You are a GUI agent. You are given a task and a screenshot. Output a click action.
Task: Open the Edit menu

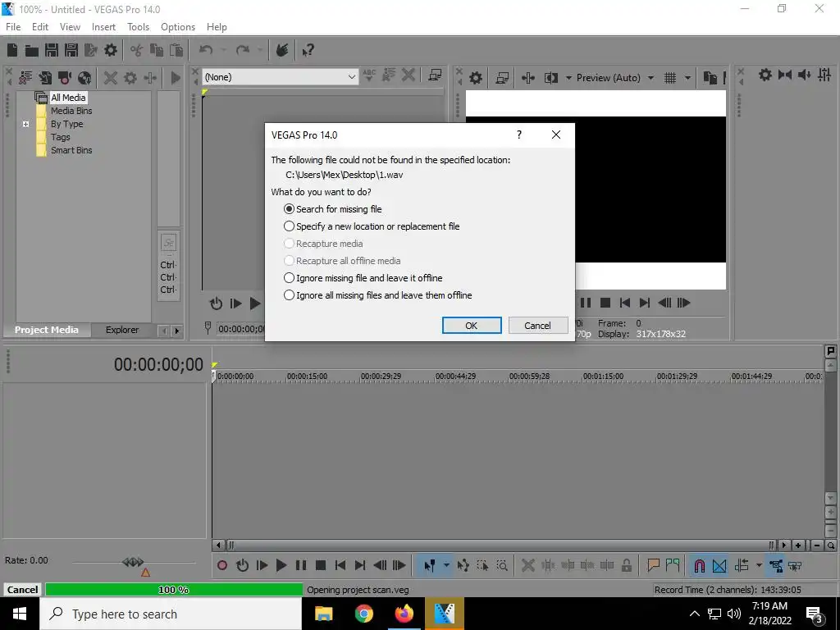[x=40, y=27]
